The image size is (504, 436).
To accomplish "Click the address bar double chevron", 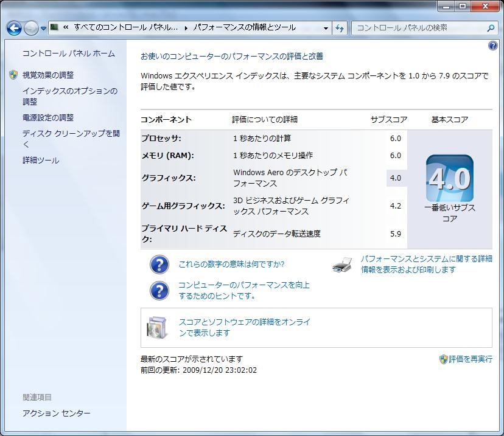I will tap(66, 27).
